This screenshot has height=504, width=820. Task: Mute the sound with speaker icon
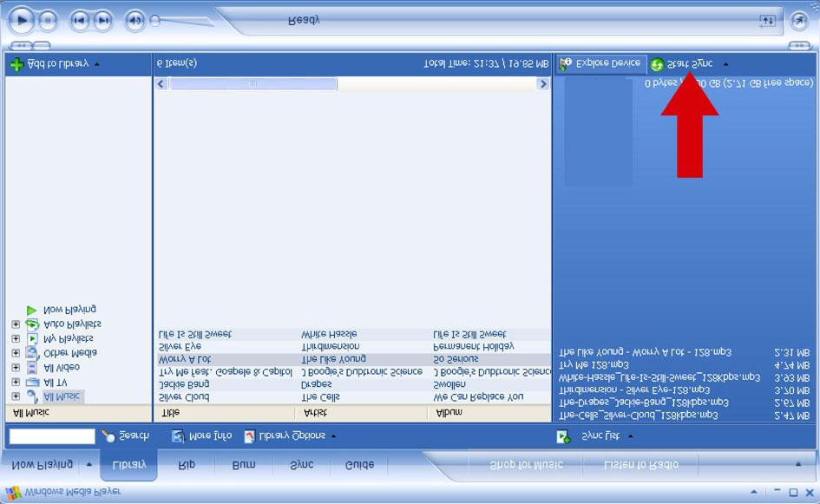[134, 21]
